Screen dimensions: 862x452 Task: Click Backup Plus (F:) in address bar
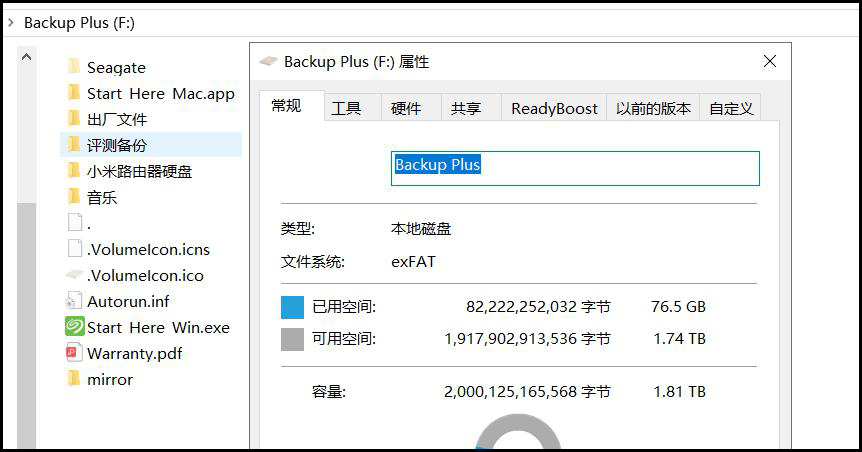point(79,23)
